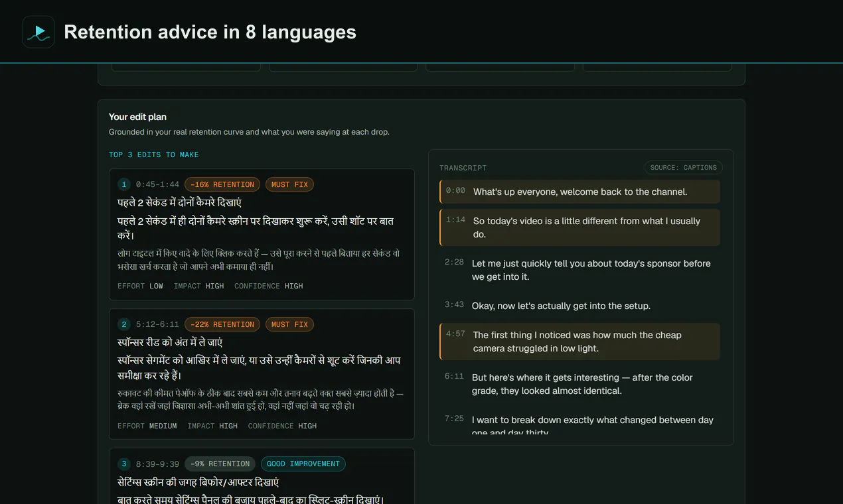
Task: Select line "What's up everyone, welcome back"
Action: tap(580, 192)
